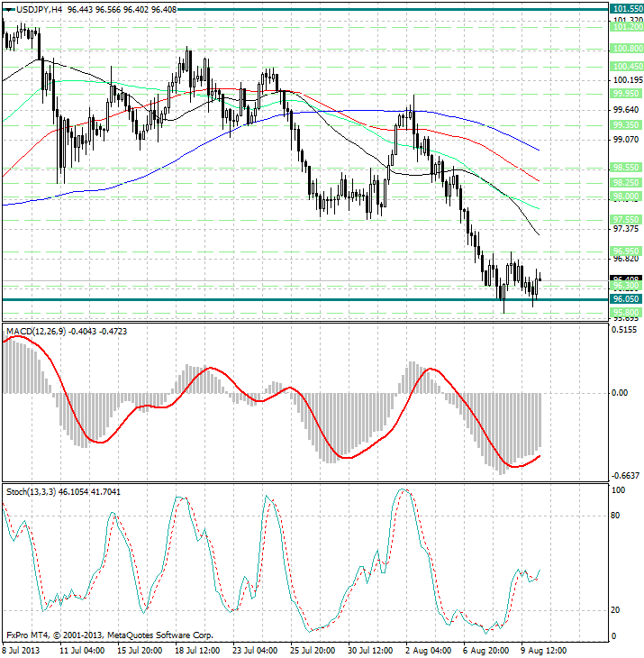644x658 pixels.
Task: Select the 100.450 green price label
Action: tap(626, 67)
